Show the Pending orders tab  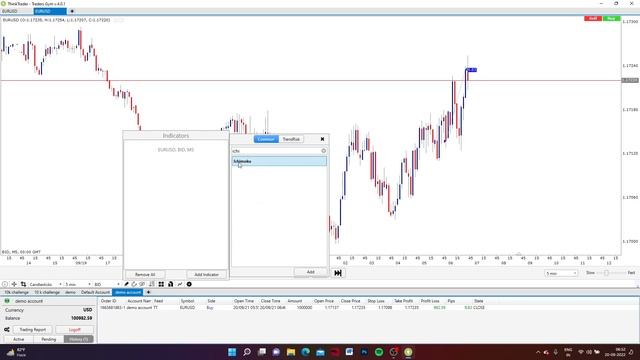click(x=49, y=339)
